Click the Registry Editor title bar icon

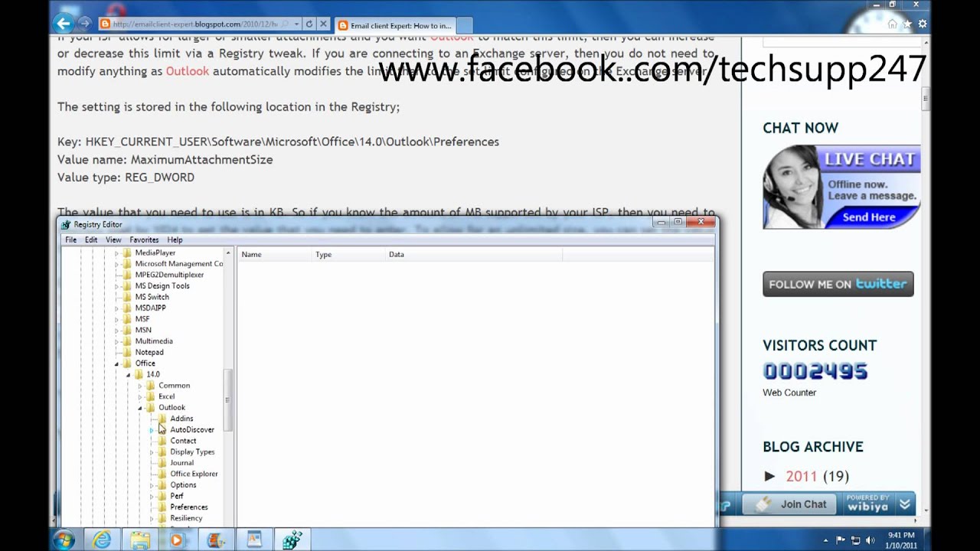(x=66, y=224)
